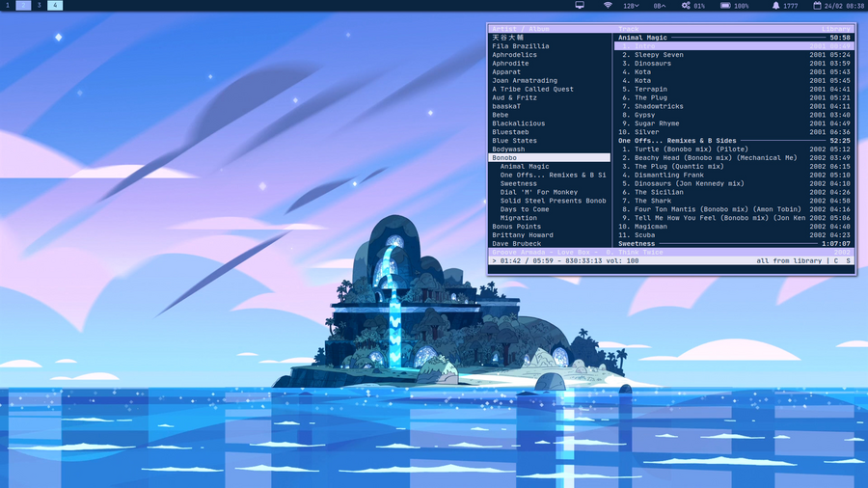Toggle 'all from library' play mode

click(789, 261)
